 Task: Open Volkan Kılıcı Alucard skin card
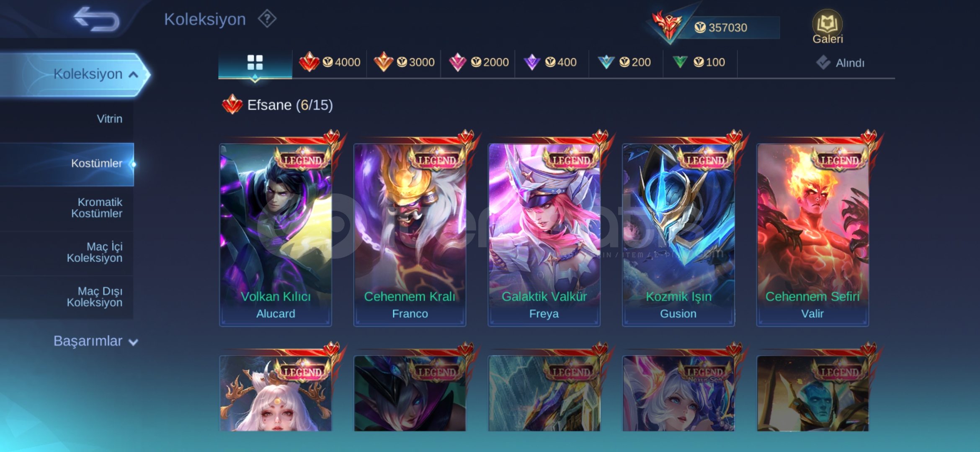click(x=276, y=234)
